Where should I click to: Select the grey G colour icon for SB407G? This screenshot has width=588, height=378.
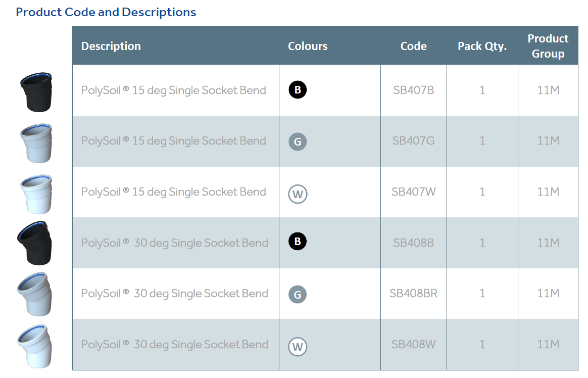pyautogui.click(x=298, y=141)
